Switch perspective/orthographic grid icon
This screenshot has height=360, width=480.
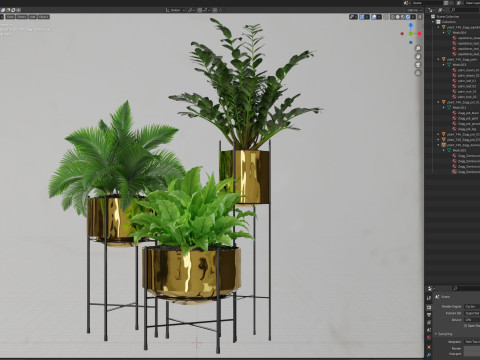pos(418,73)
